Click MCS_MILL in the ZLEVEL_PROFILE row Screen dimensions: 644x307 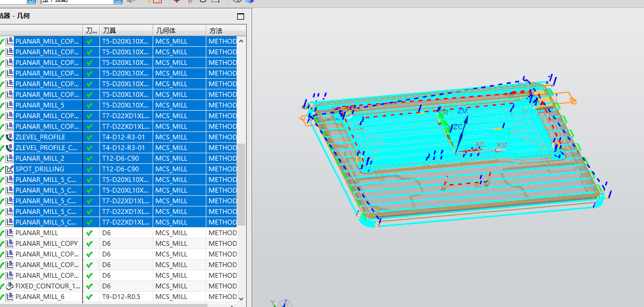tap(171, 137)
